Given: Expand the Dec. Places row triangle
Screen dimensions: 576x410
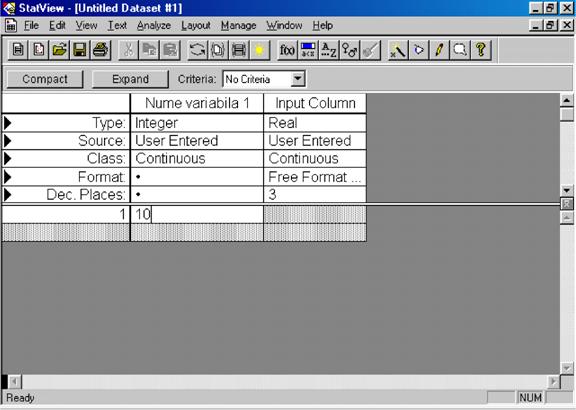Looking at the screenshot, I should point(7,194).
